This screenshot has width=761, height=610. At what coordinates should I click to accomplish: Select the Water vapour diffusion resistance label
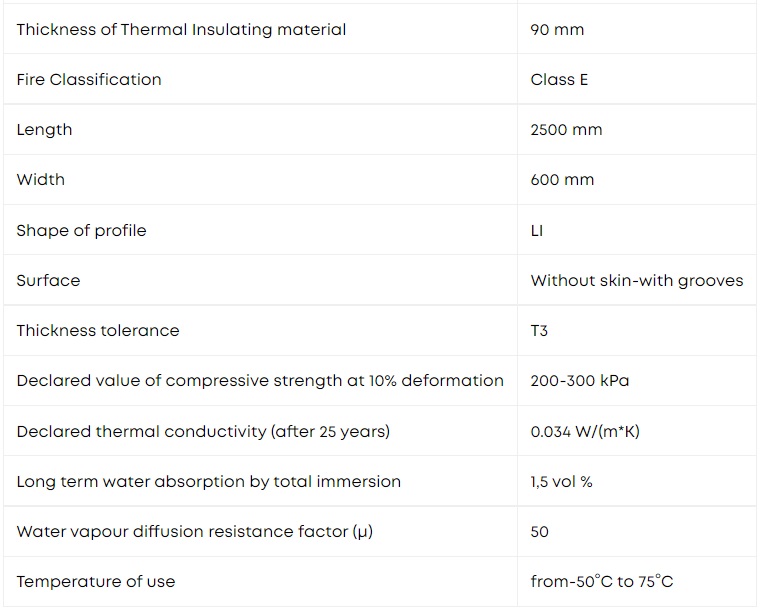coord(194,532)
